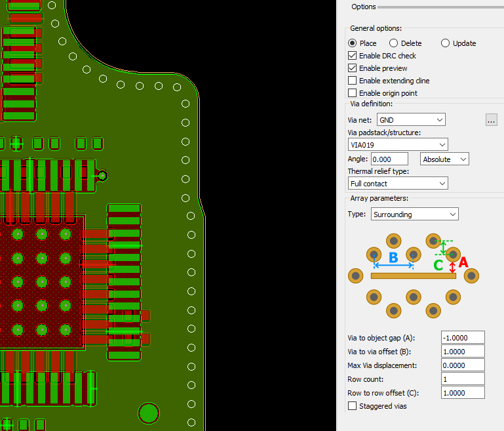Click the 'Via definition:' heading

pos(372,104)
